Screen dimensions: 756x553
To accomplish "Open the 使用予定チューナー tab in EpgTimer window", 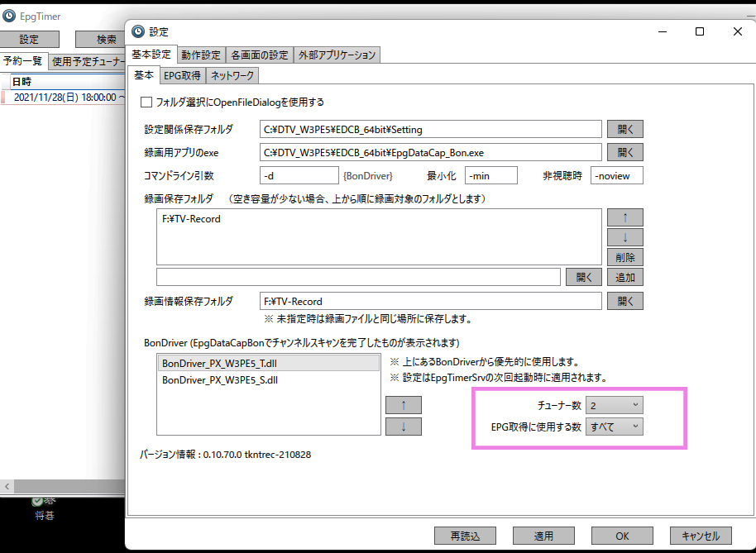I will (x=88, y=61).
